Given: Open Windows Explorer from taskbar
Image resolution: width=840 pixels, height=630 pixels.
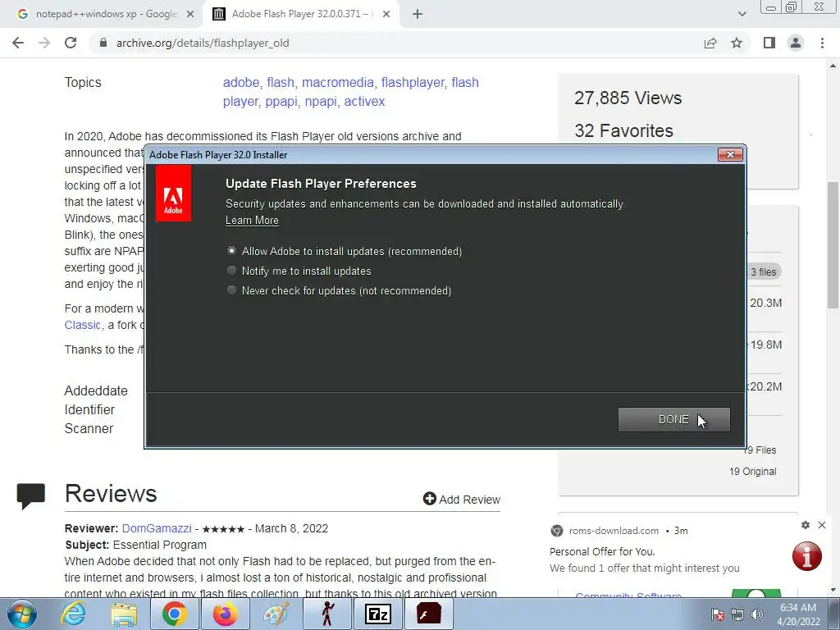Looking at the screenshot, I should click(124, 614).
